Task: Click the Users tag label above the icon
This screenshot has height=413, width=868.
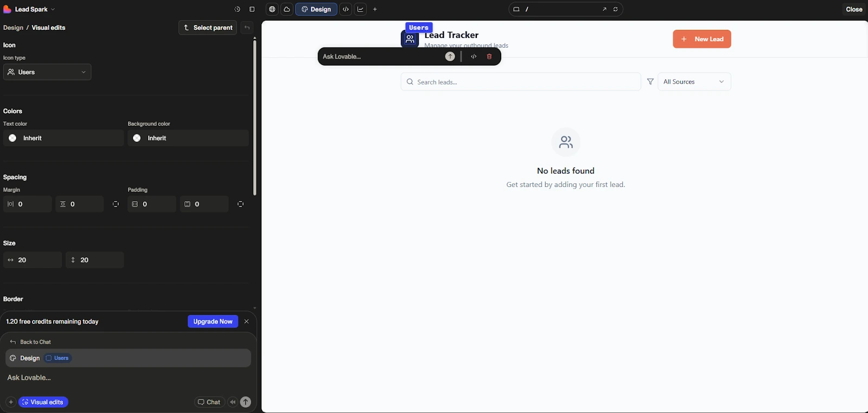Action: pos(419,28)
